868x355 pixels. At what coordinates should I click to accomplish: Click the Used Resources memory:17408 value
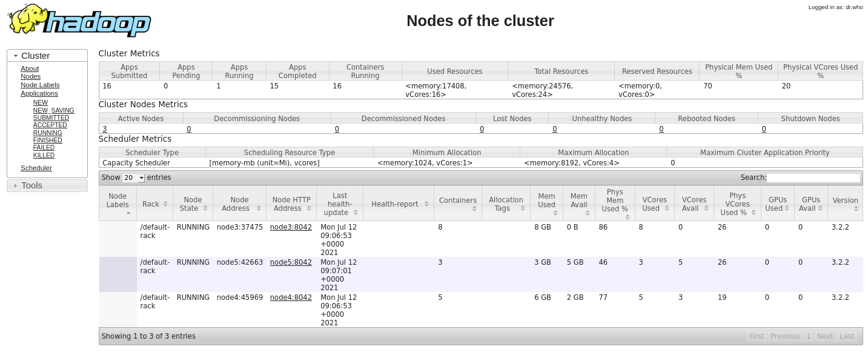click(436, 90)
